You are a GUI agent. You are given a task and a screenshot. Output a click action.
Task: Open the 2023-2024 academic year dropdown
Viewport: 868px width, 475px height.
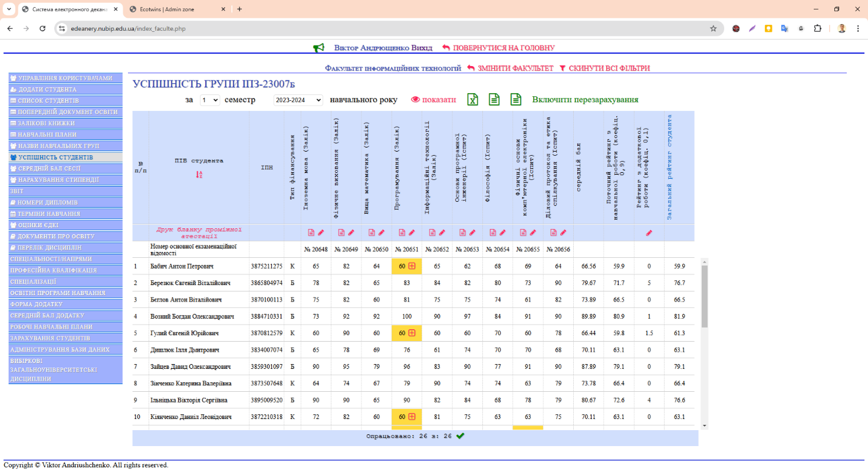(x=298, y=100)
